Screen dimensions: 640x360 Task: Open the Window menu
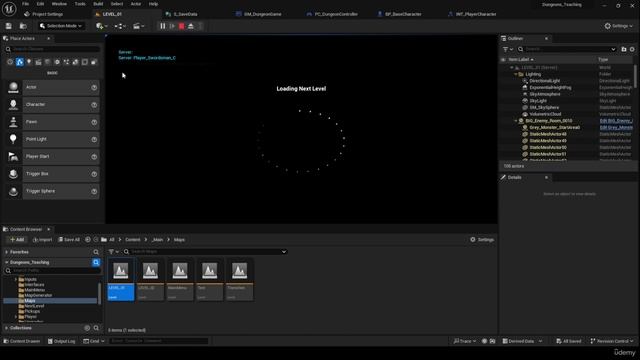click(59, 4)
